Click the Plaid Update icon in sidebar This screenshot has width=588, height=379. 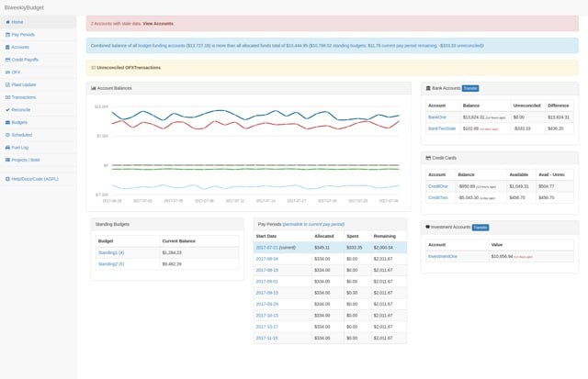[x=7, y=84]
